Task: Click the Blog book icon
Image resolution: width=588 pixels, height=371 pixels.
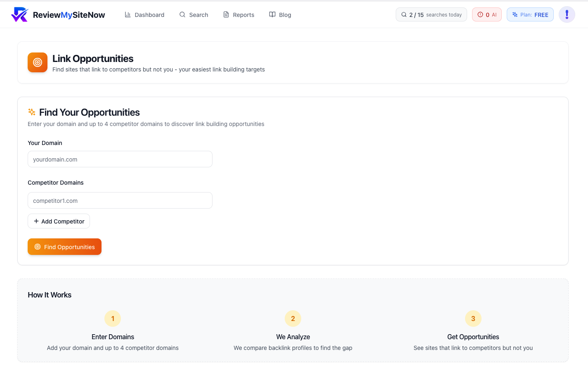Action: [272, 14]
